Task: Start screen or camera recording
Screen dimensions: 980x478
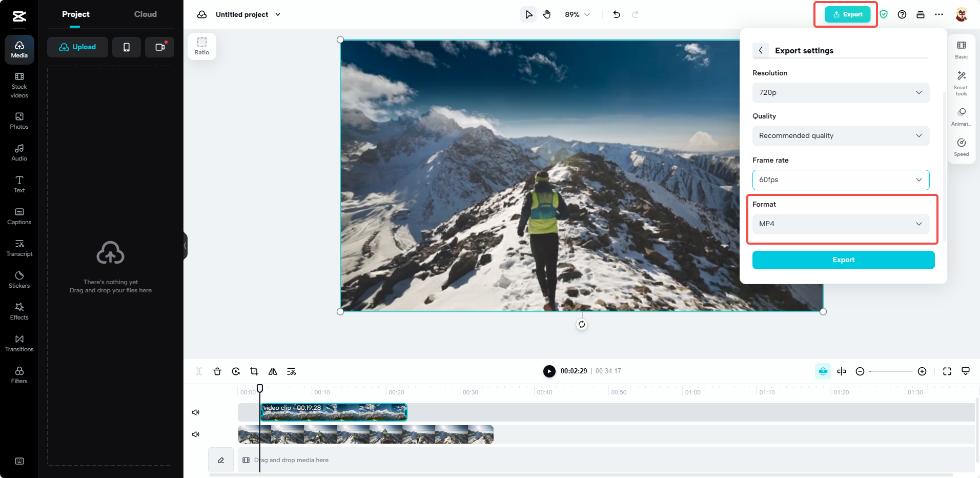Action: [160, 47]
